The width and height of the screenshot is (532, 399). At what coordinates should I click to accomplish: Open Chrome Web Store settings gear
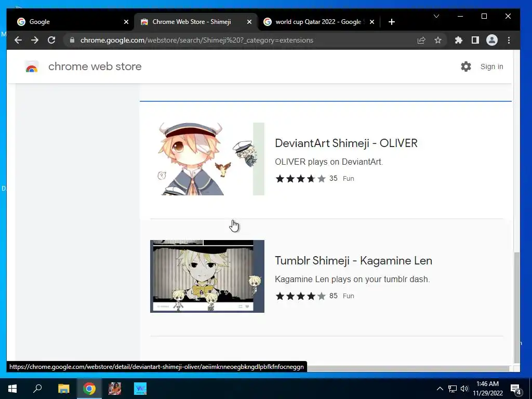click(466, 66)
